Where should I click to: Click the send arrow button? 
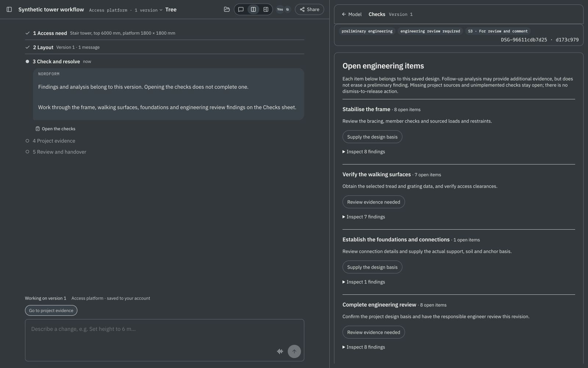[294, 351]
